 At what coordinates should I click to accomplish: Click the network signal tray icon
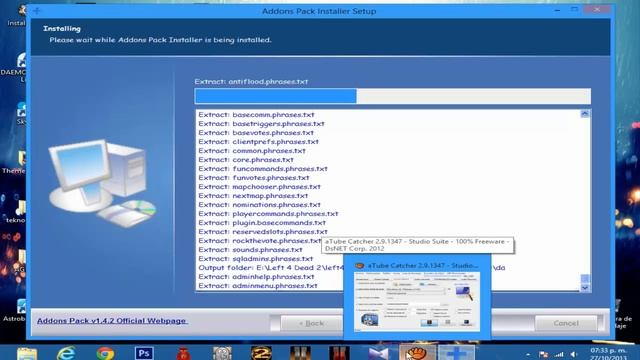[559, 355]
